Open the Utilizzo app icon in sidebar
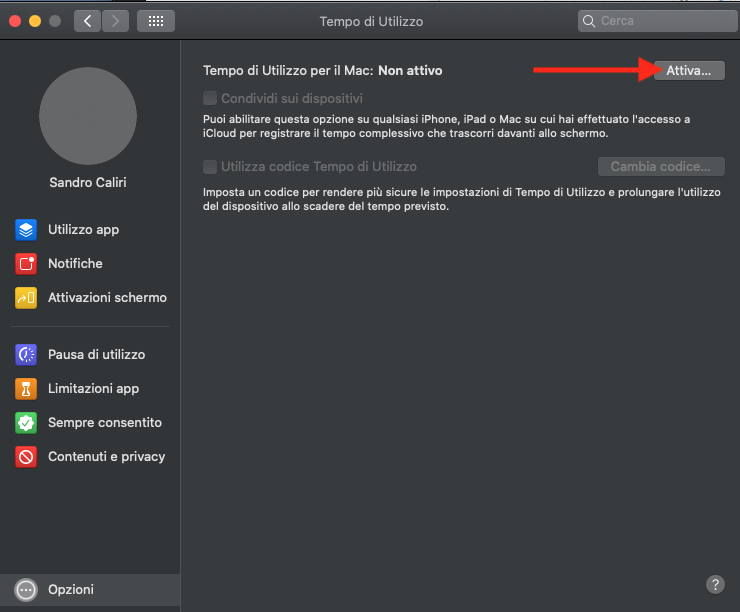This screenshot has width=740, height=612. click(26, 230)
